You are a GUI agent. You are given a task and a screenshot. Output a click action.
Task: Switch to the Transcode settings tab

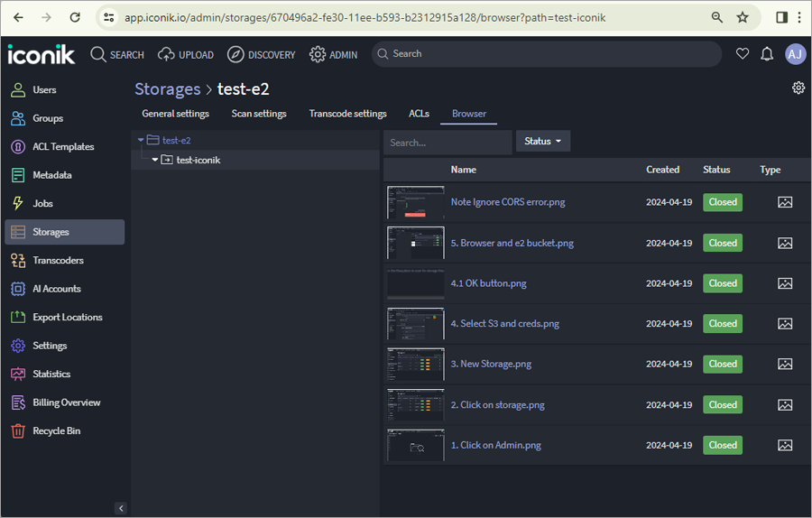(x=347, y=114)
